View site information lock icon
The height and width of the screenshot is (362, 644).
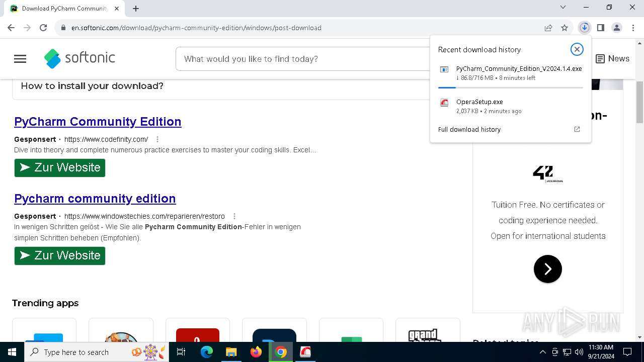[63, 28]
